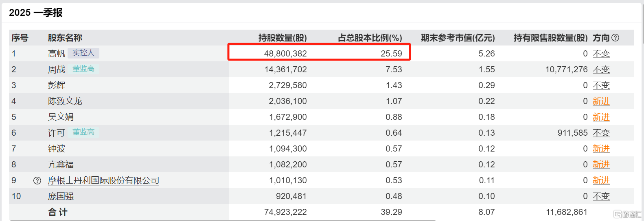
Task: Click the question-mark icon before 摩根士丹利国际股份有限公司
Action: (x=37, y=181)
